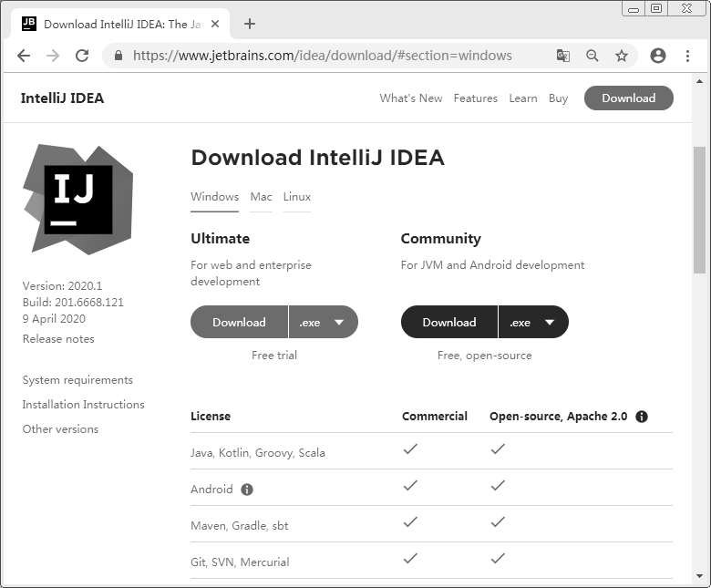Expand Community .exe format dropdown
This screenshot has height=588, width=711.
(x=533, y=322)
